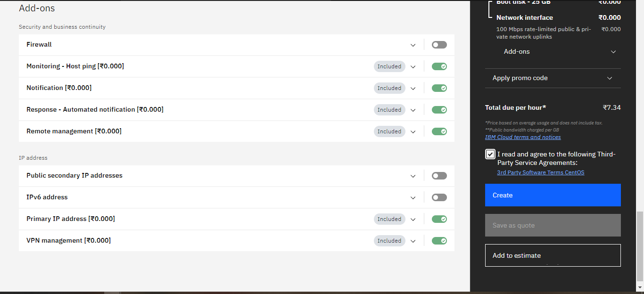
Task: Expand the Firewall row chevron
Action: [413, 45]
